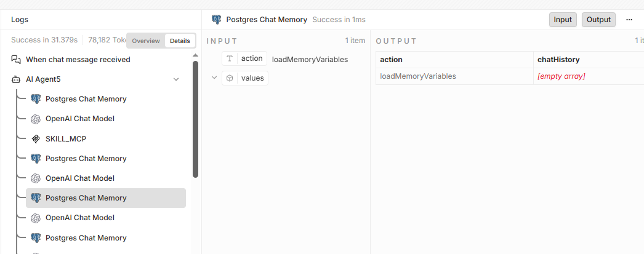
Task: Toggle the Output pane button
Action: [x=598, y=20]
